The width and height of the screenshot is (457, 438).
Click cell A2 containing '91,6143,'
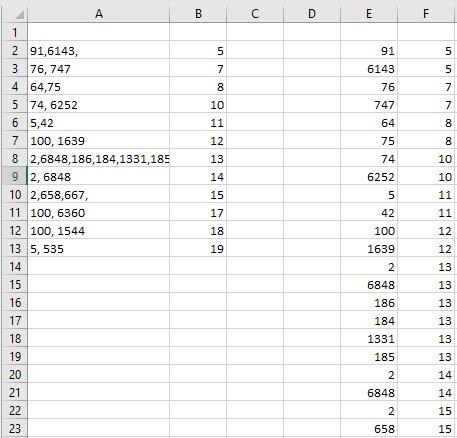[x=98, y=51]
